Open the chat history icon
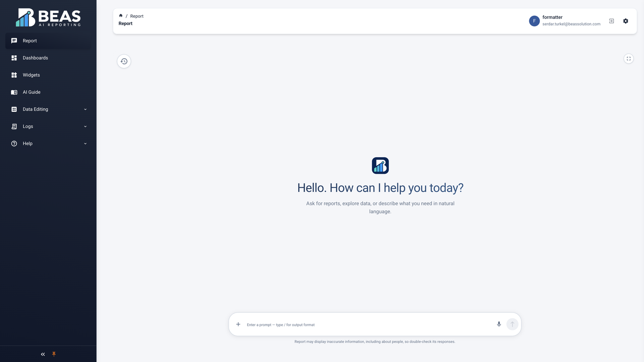This screenshot has height=362, width=644. pyautogui.click(x=124, y=62)
